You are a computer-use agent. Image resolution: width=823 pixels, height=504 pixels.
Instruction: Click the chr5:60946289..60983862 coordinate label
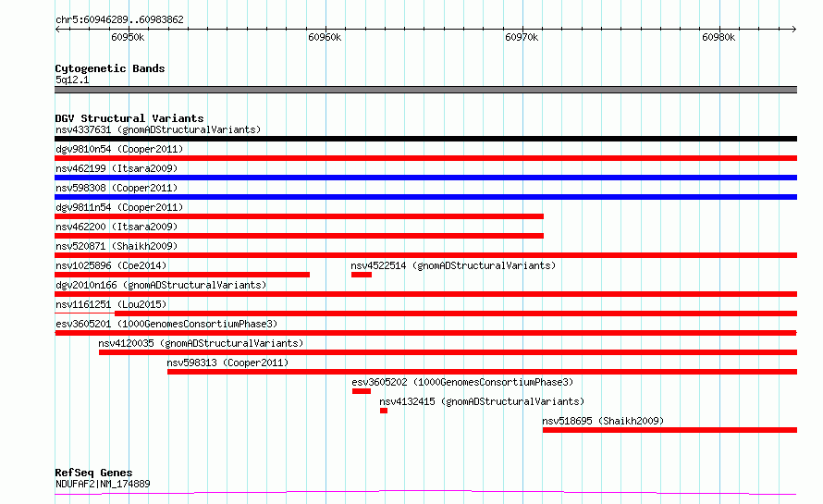click(119, 19)
